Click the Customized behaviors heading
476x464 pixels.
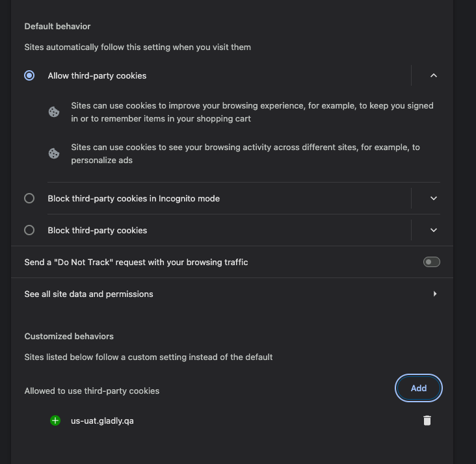(x=69, y=336)
